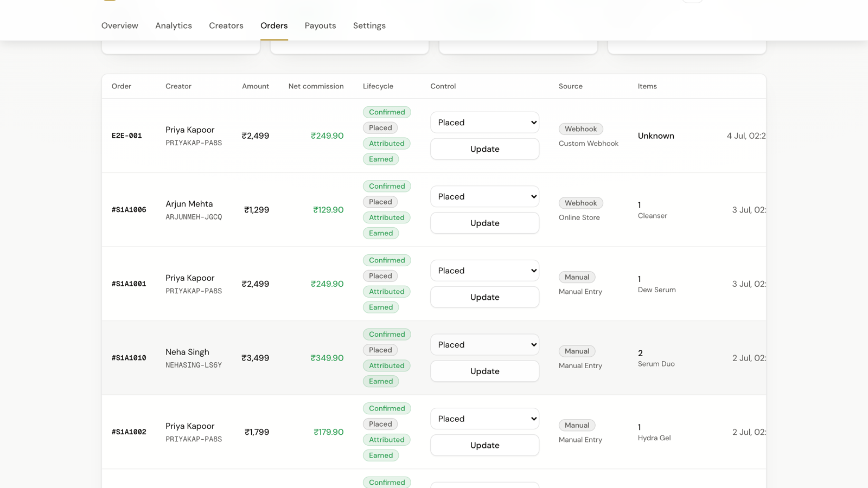Image resolution: width=868 pixels, height=488 pixels.
Task: Click the Webhook badge beside Custom Webhook
Action: 581,129
